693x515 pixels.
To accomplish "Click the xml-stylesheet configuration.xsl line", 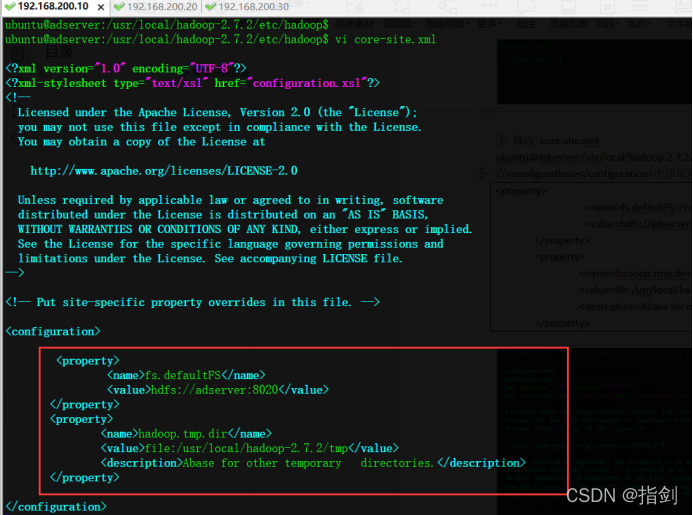I will [x=192, y=83].
